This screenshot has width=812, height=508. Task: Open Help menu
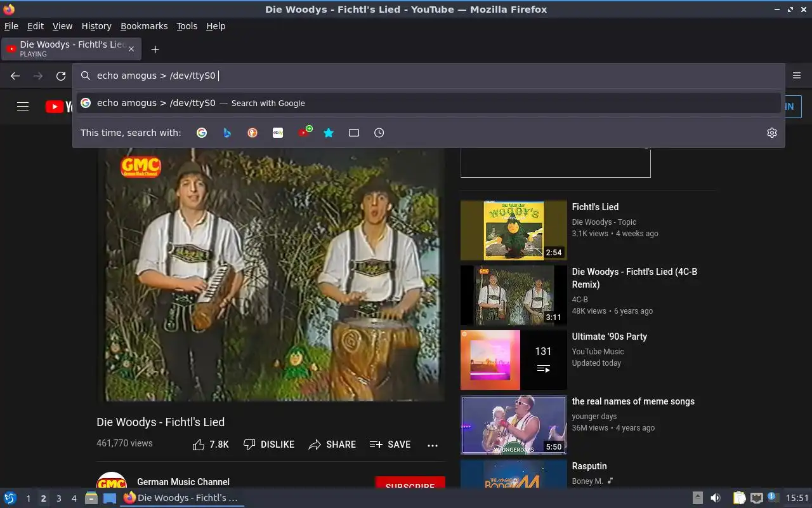point(216,26)
